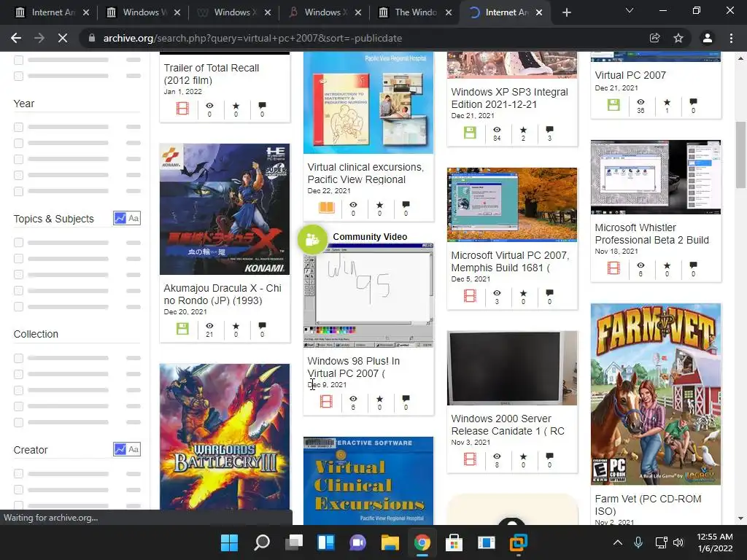Open Chrome three-dot menu
The image size is (747, 560).
click(x=731, y=38)
